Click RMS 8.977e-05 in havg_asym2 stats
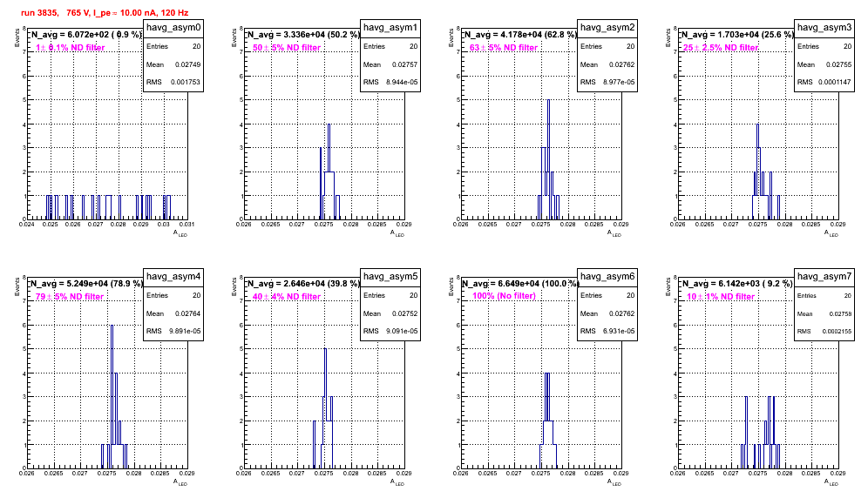 click(x=607, y=83)
